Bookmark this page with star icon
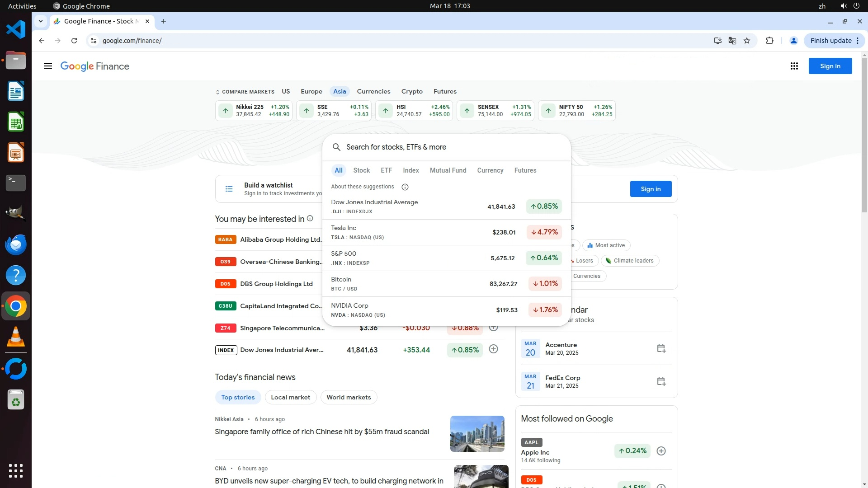This screenshot has height=488, width=868. (x=747, y=41)
